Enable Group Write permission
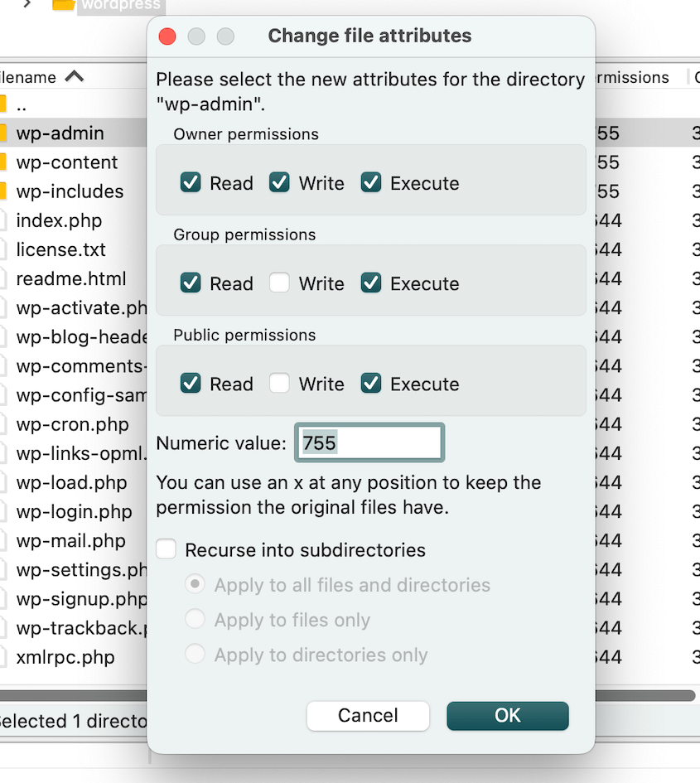 (x=279, y=283)
